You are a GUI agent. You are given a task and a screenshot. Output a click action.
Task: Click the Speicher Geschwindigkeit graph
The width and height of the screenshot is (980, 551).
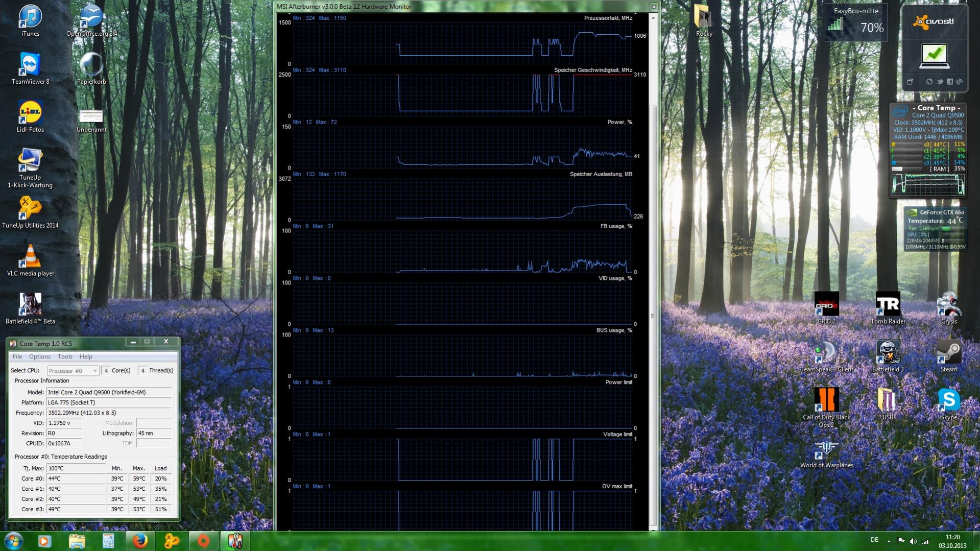(462, 95)
